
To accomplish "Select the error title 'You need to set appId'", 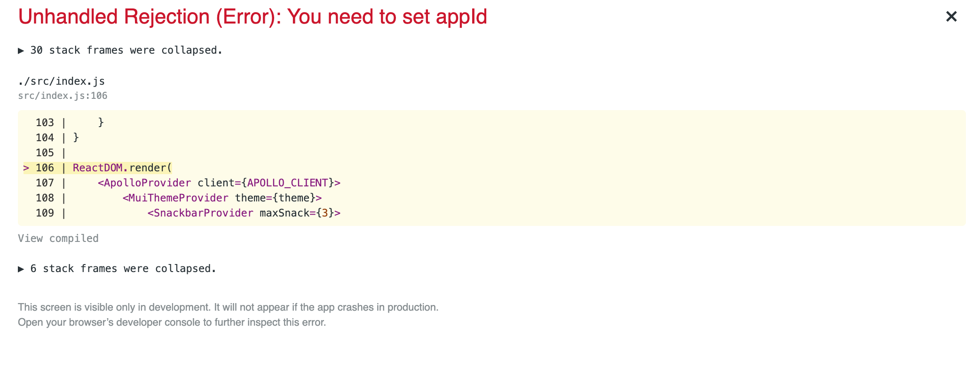I will tap(387, 17).
